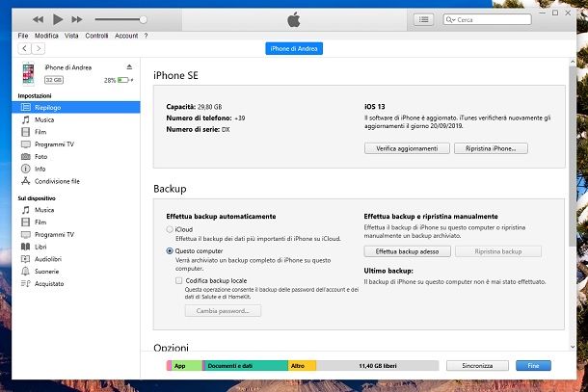Image resolution: width=588 pixels, height=392 pixels.
Task: Click the 32 GB capacity badge
Action: point(54,80)
